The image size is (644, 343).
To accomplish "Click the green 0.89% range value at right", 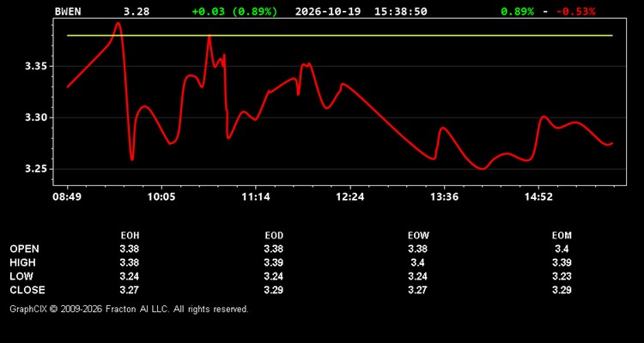I will (518, 11).
